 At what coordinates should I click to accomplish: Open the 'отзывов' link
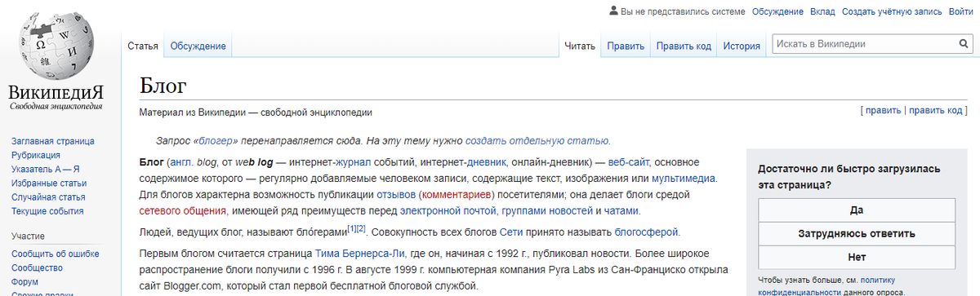coord(395,195)
